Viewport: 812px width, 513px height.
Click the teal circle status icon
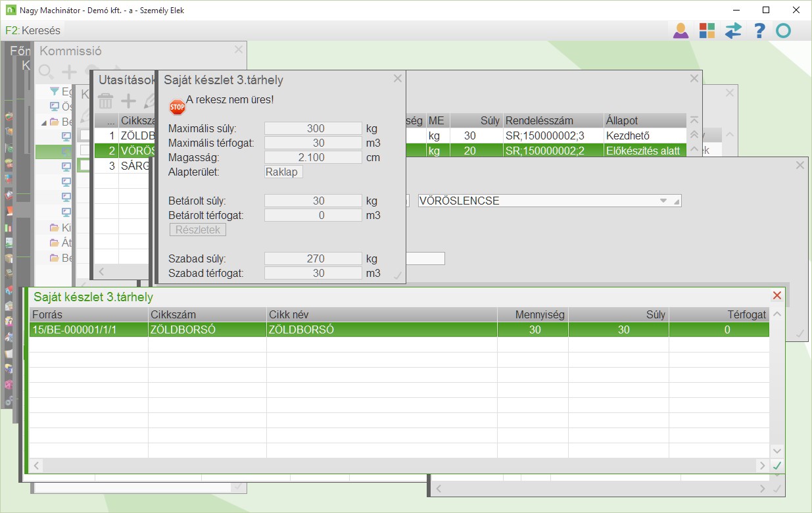tap(783, 30)
